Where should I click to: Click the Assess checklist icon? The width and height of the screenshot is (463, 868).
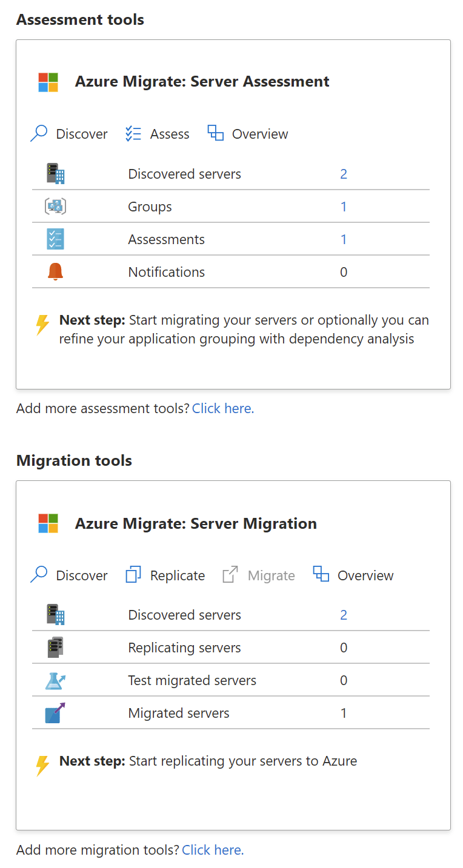click(133, 134)
